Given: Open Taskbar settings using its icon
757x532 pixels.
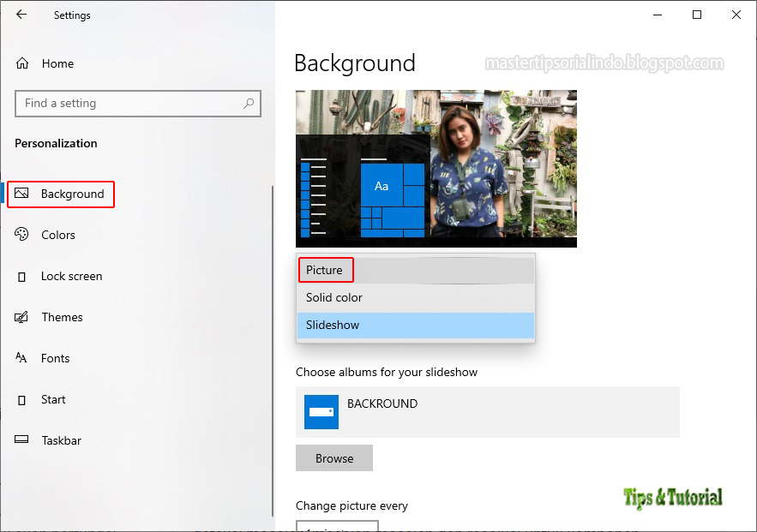Looking at the screenshot, I should (x=23, y=440).
